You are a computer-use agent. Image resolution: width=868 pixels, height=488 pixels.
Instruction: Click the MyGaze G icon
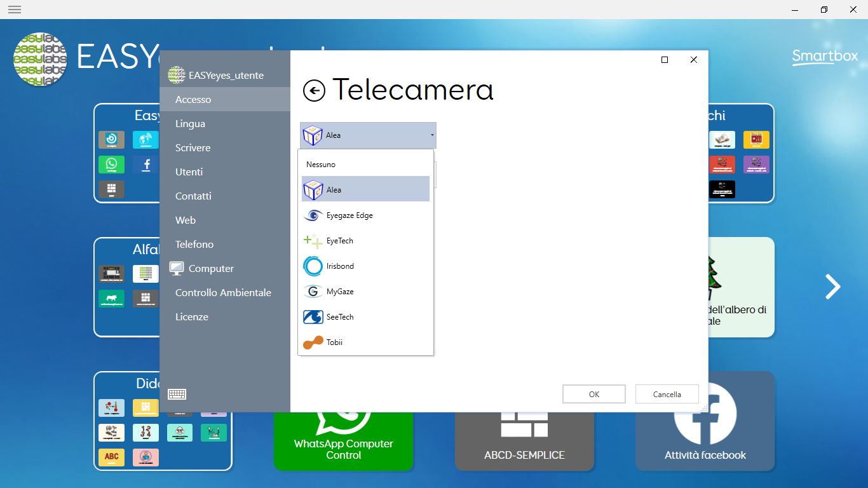coord(313,292)
